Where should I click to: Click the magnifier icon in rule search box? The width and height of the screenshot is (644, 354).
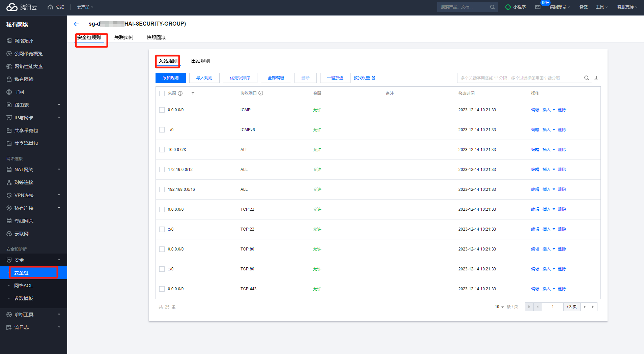[587, 78]
